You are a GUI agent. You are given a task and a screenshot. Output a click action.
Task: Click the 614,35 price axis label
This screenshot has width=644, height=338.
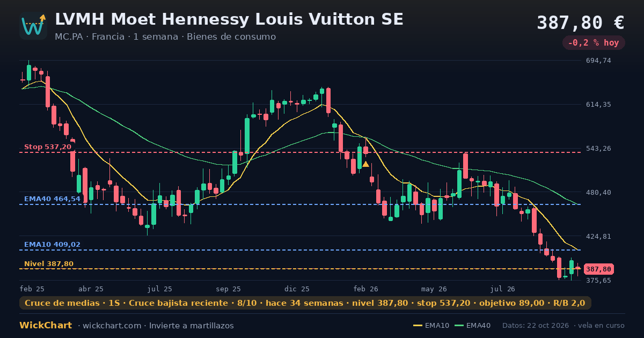click(x=598, y=105)
